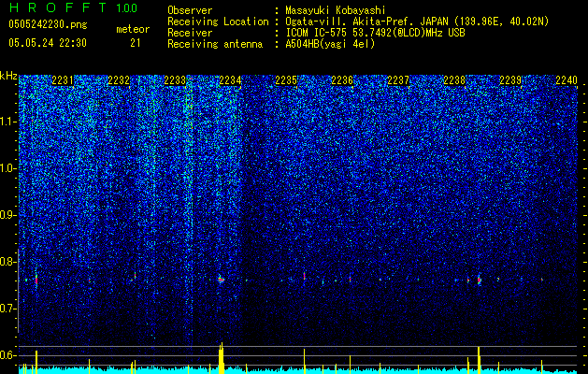Click the HROFFT 1.00 title text
The image size is (588, 374).
[x=73, y=7]
